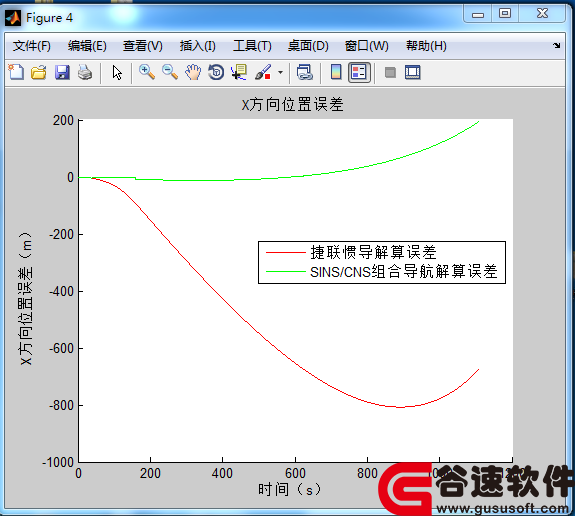Enable the Rotate 3D tool
The image size is (575, 516).
tap(216, 72)
